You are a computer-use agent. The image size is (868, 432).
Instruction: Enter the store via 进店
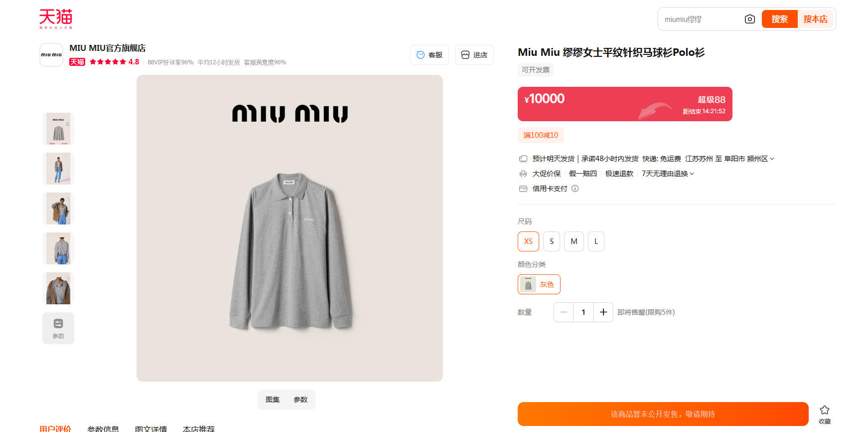474,55
